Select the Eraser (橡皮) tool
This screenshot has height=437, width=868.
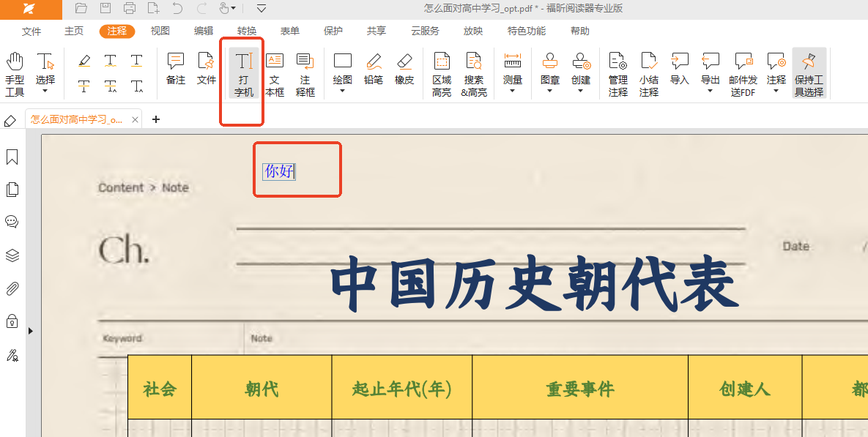pos(404,68)
